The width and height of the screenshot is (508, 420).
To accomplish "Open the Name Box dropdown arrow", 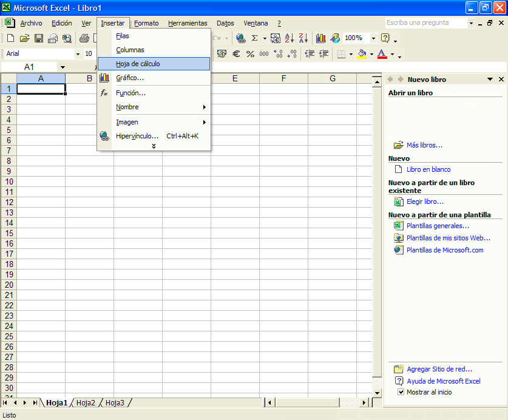I will [63, 67].
